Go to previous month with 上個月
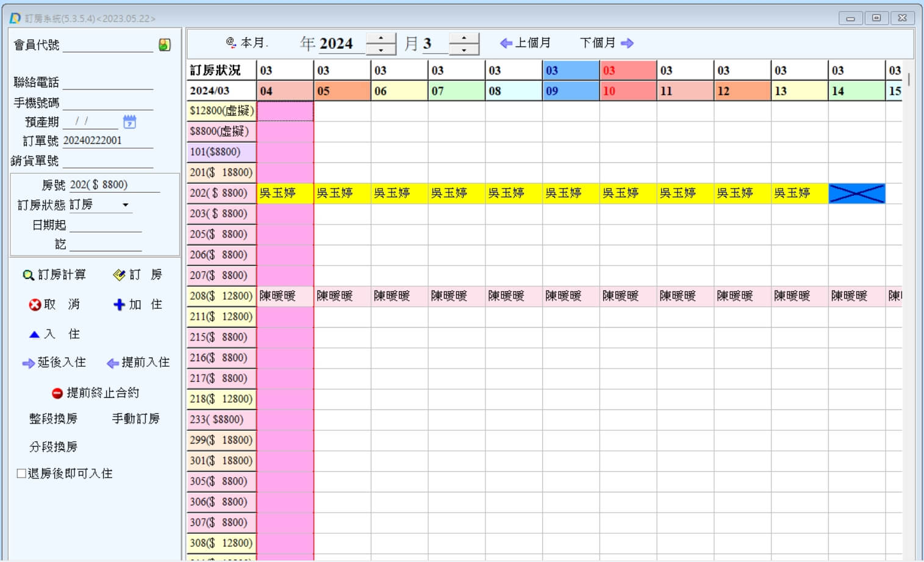The width and height of the screenshot is (924, 562). (525, 43)
